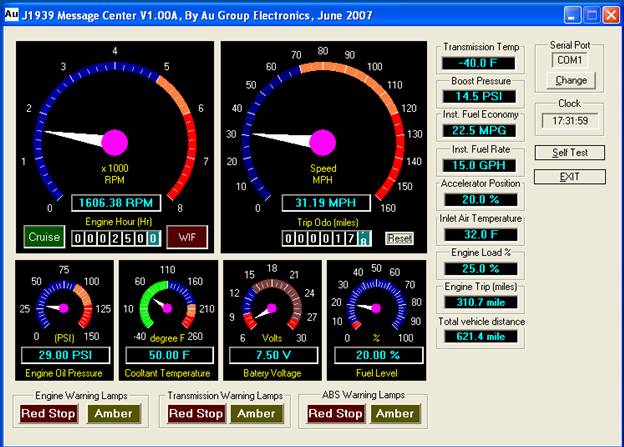Click the WIF indicator lamp
This screenshot has width=624, height=447.
coord(187,237)
